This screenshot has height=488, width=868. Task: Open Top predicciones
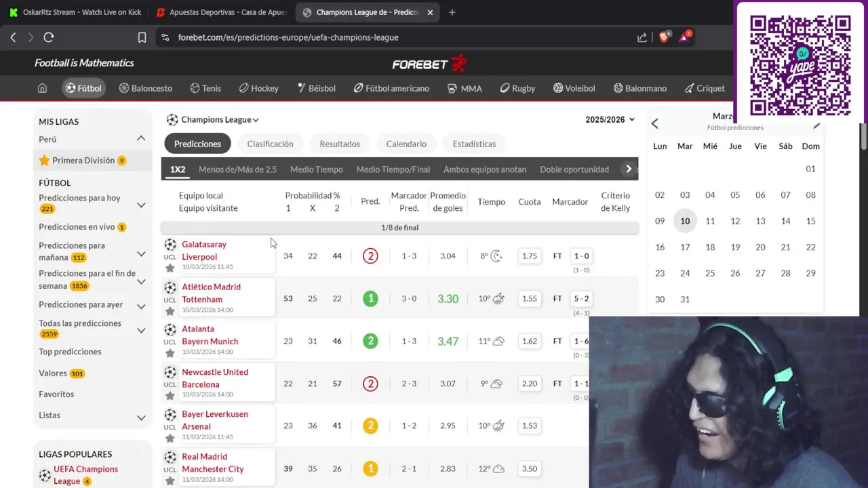coord(70,352)
